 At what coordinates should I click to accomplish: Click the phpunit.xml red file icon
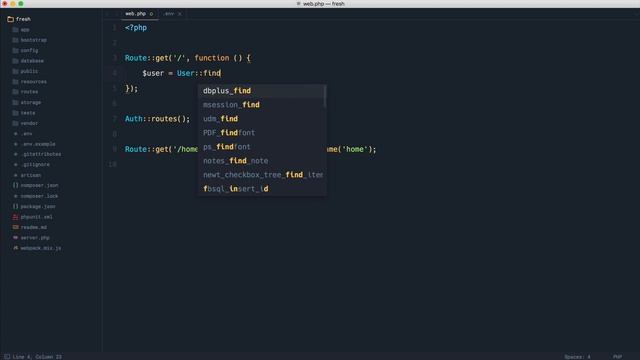click(16, 217)
